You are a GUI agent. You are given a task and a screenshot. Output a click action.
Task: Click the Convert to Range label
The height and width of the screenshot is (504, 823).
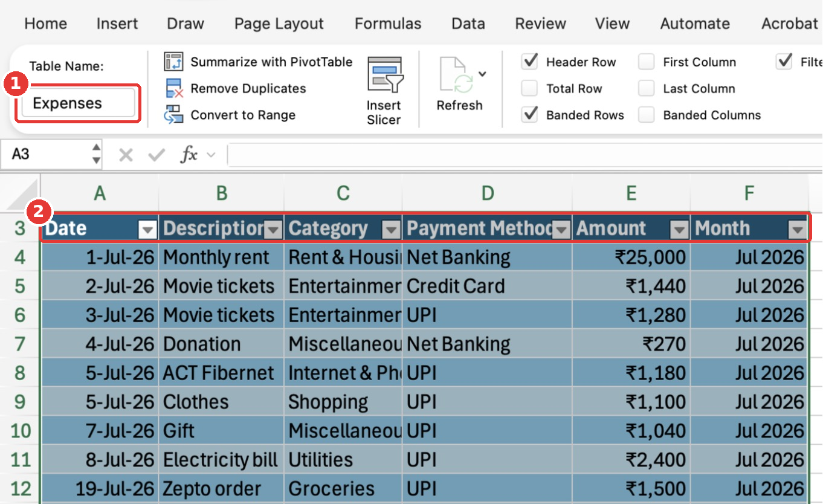(x=243, y=115)
